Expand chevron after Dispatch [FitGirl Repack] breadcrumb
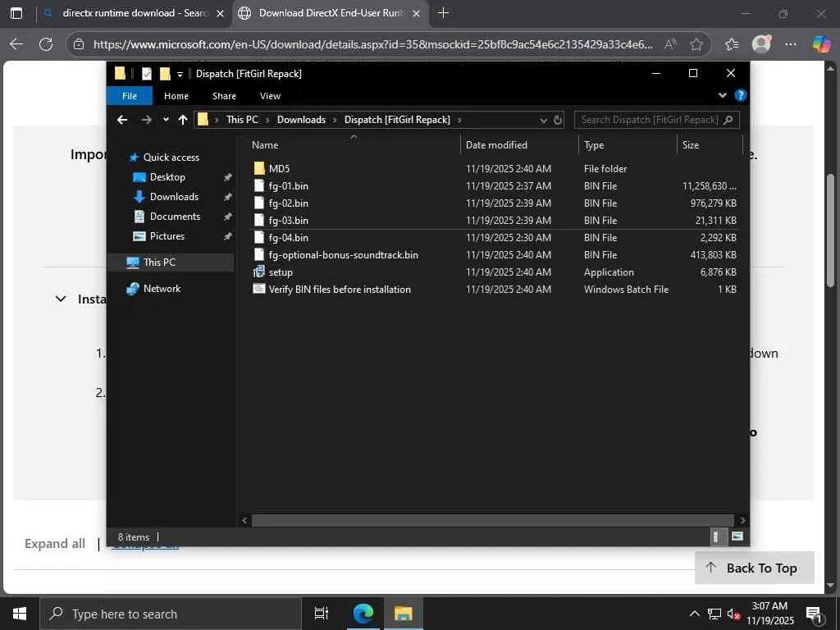 click(459, 120)
